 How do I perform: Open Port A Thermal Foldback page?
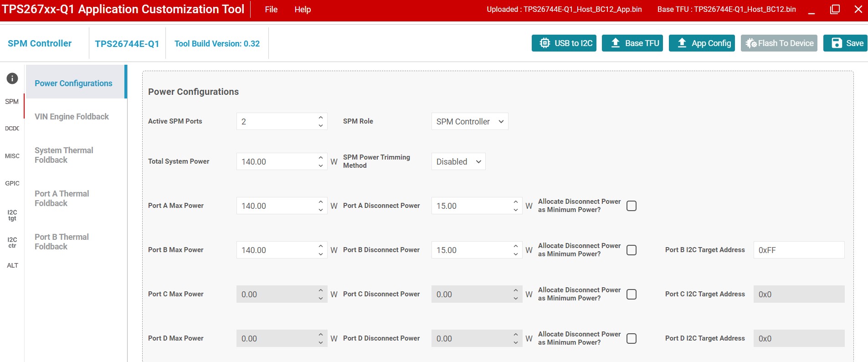pos(62,198)
